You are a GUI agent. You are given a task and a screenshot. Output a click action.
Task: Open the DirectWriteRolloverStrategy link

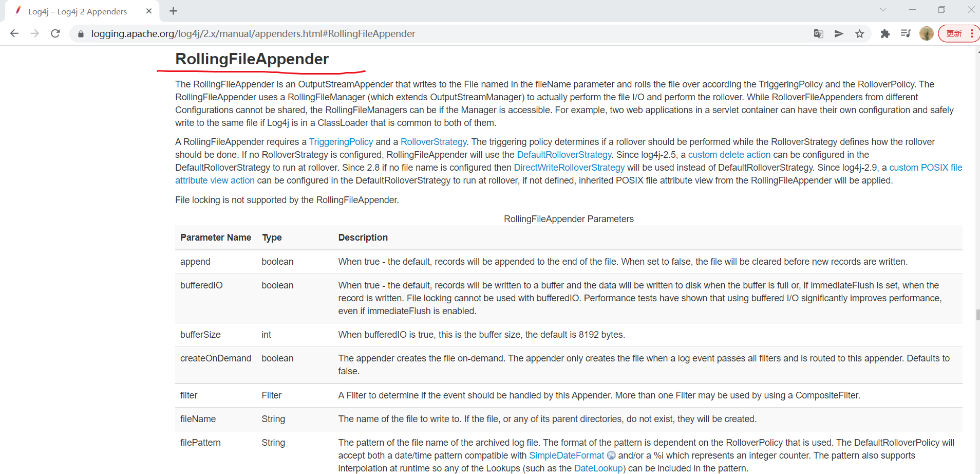coord(569,168)
